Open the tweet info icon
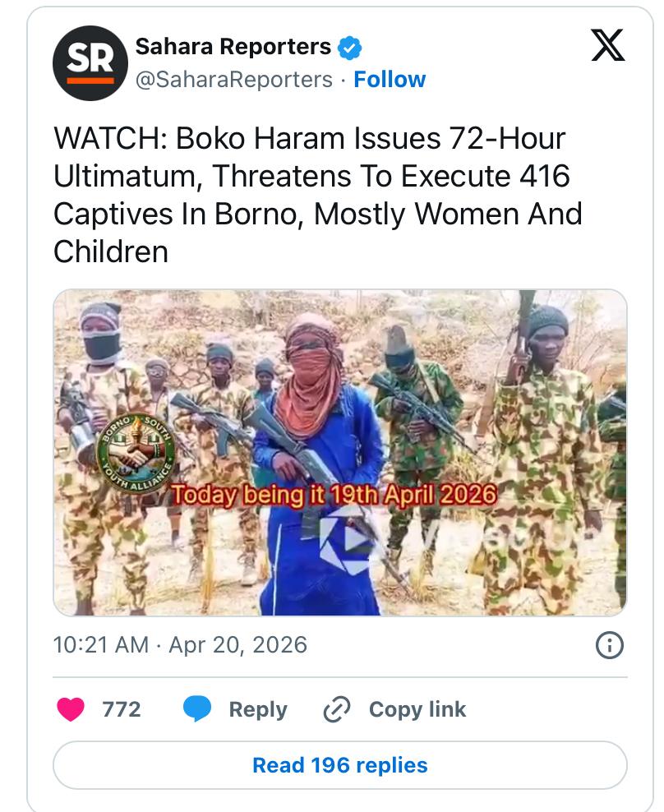664x812 pixels. [609, 646]
